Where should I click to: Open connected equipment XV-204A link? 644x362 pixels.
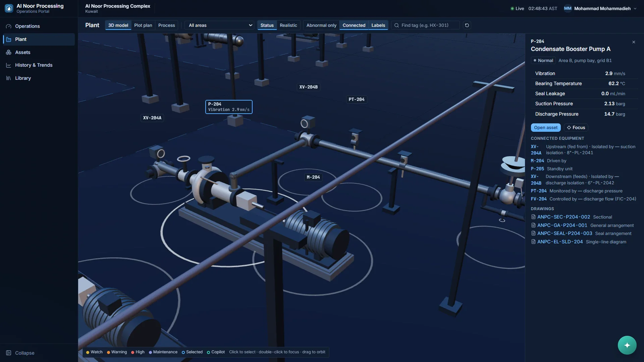coord(536,150)
